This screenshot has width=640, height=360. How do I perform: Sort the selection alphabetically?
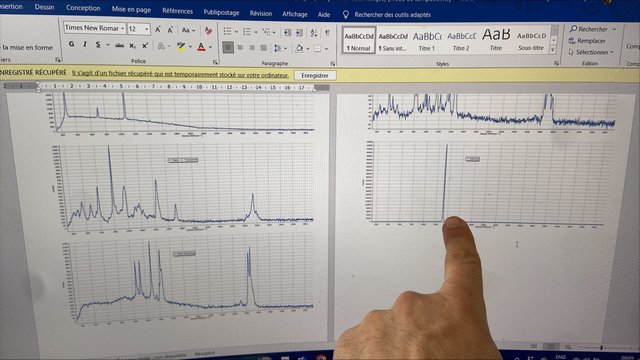[313, 33]
